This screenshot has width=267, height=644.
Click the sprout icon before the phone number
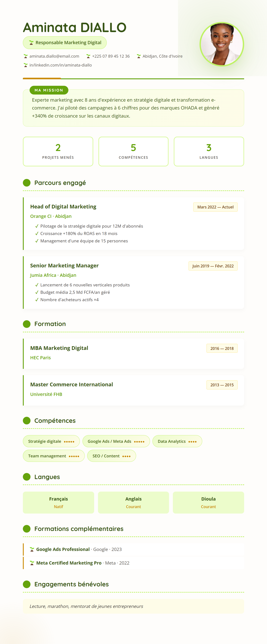point(88,56)
